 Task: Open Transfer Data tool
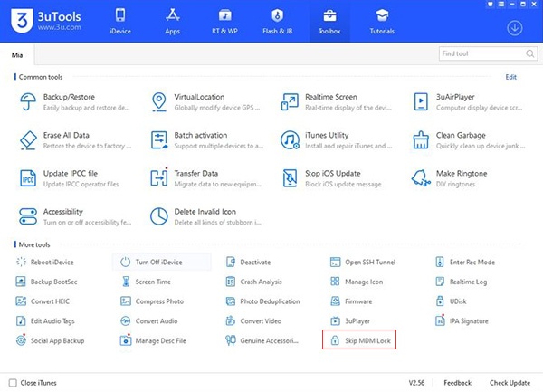pos(205,178)
